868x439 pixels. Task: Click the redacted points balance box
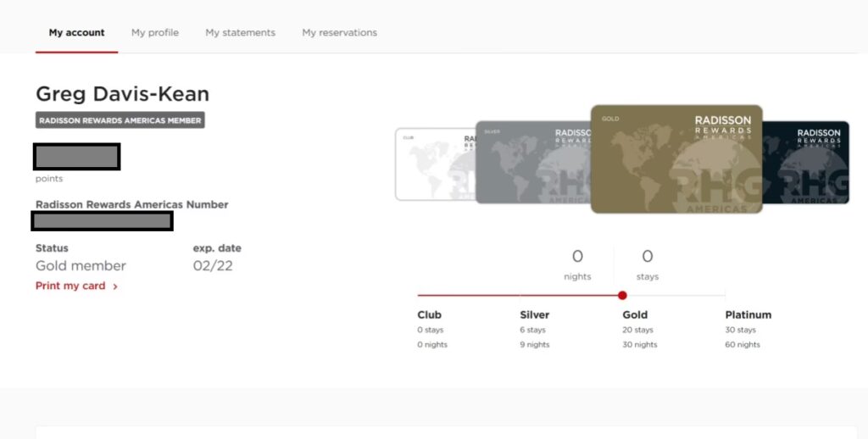pos(76,157)
